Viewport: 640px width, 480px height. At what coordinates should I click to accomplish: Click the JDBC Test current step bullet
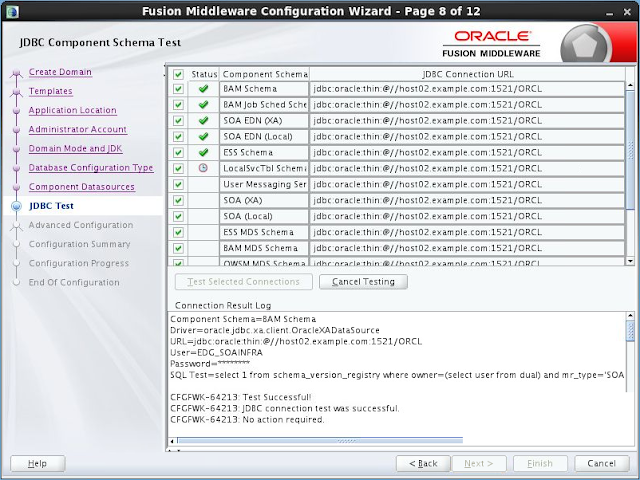click(16, 206)
